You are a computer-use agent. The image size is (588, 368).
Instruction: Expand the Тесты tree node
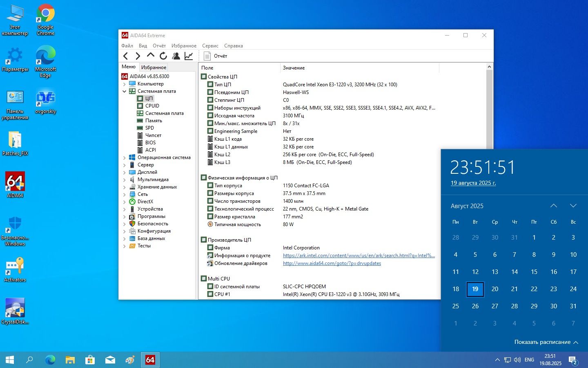125,246
